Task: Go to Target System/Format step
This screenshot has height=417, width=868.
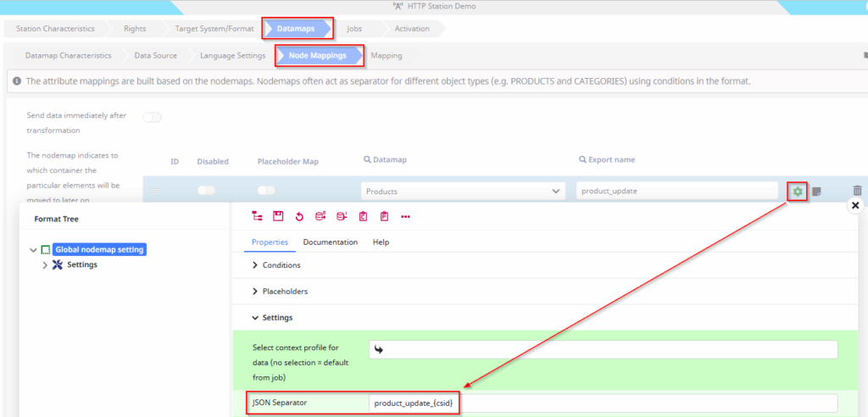Action: coord(214,29)
